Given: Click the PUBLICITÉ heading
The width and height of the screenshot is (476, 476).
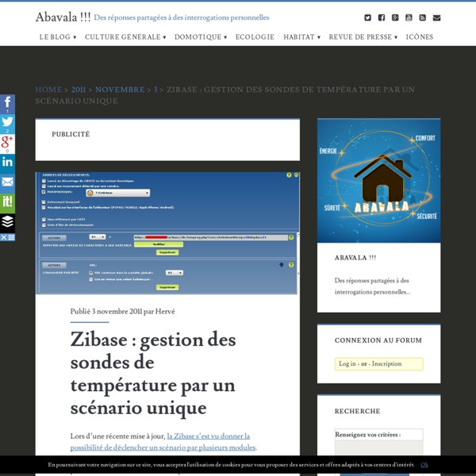Looking at the screenshot, I should click(x=71, y=134).
